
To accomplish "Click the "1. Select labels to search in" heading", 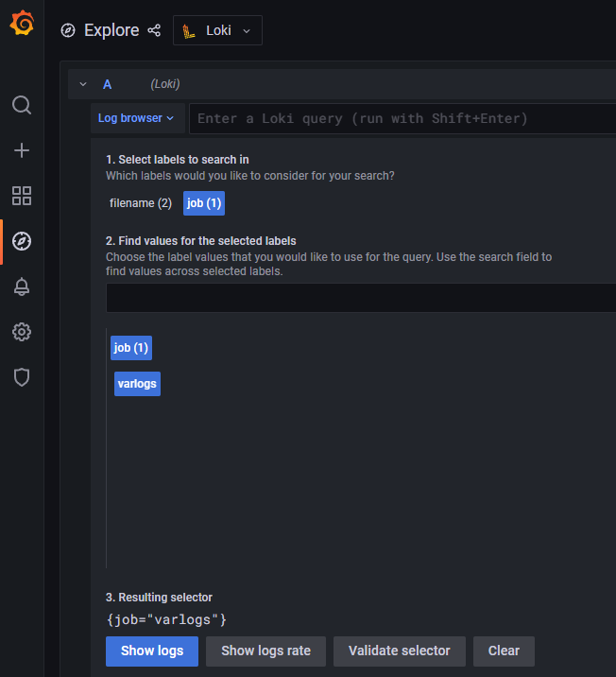I will click(178, 160).
